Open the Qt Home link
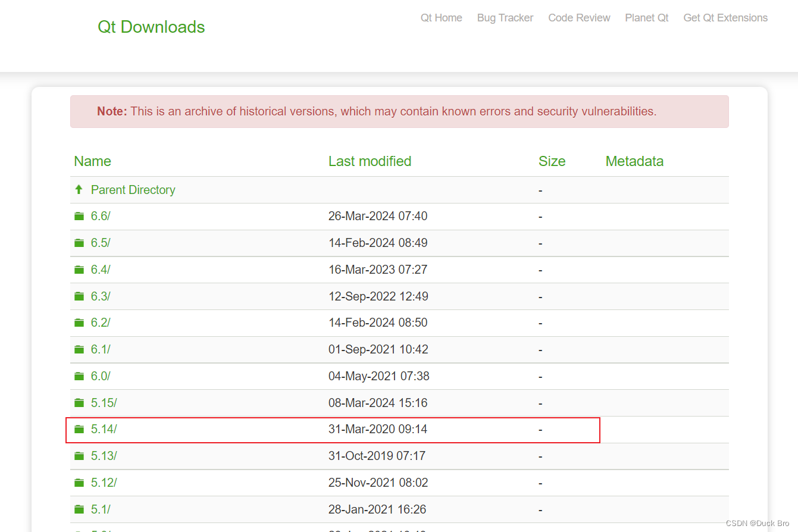Screen dimensions: 798x532 point(442,18)
